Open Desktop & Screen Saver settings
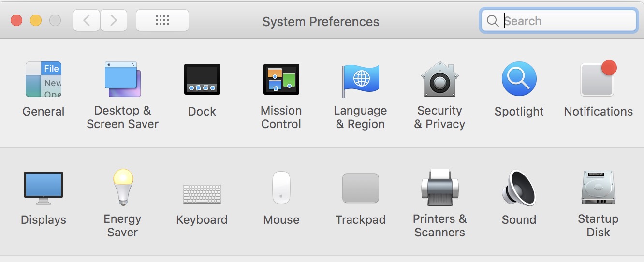This screenshot has height=262, width=644. coord(123,79)
